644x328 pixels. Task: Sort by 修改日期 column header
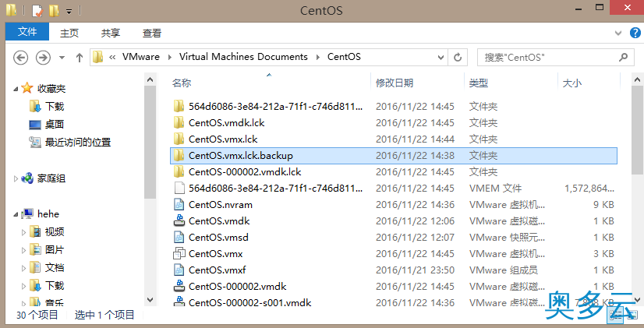395,83
